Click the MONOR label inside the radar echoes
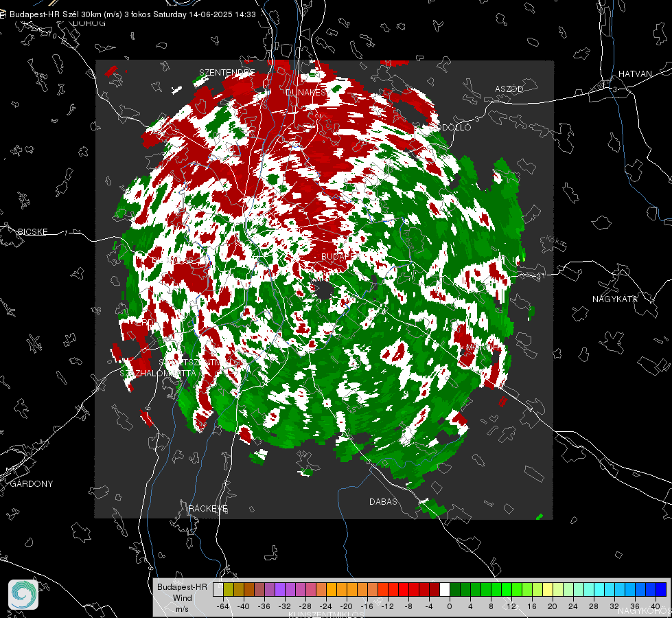The height and width of the screenshot is (618, 672). [482, 347]
